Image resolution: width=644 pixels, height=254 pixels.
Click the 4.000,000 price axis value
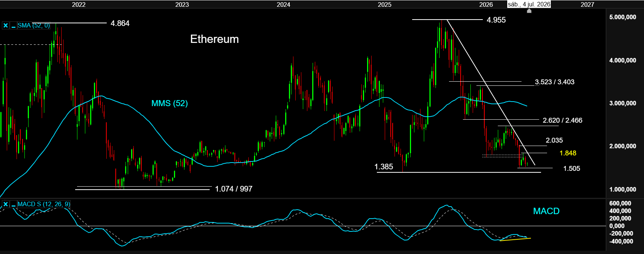[x=623, y=60]
